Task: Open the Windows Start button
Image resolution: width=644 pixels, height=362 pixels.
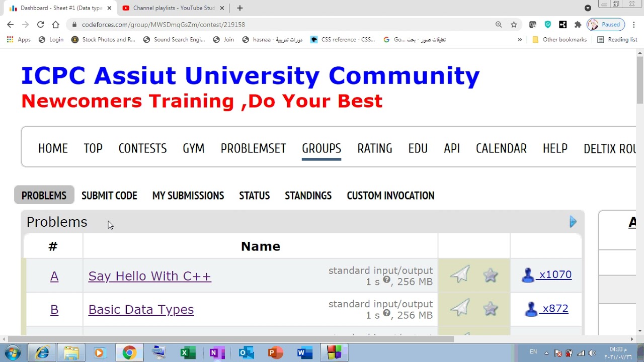Action: click(x=12, y=353)
